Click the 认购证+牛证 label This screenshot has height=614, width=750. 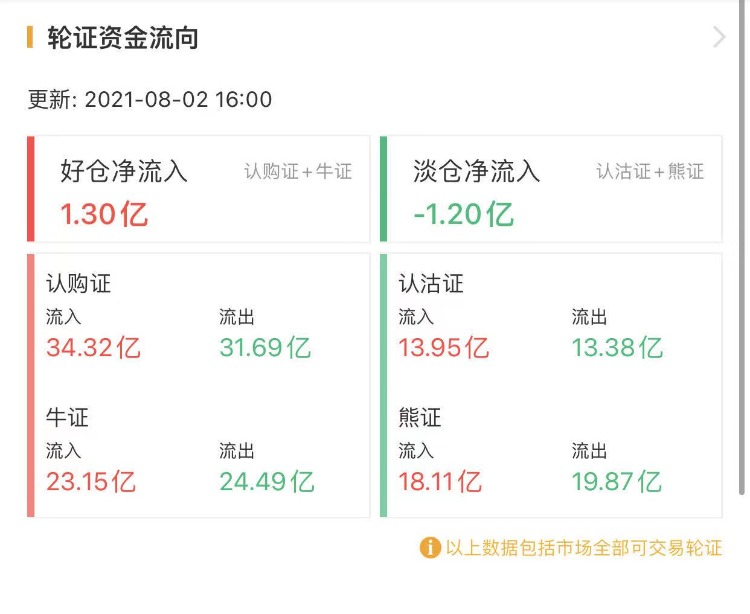point(298,172)
